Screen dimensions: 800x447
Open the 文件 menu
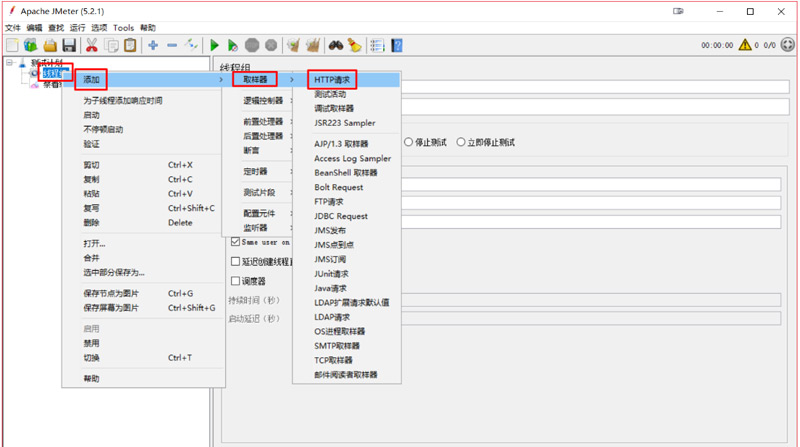tap(13, 28)
